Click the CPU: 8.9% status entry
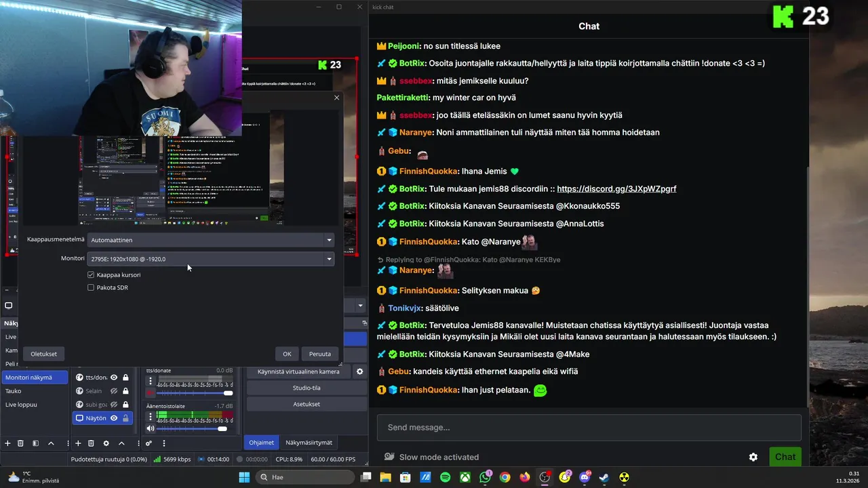The height and width of the screenshot is (488, 868). tap(289, 460)
